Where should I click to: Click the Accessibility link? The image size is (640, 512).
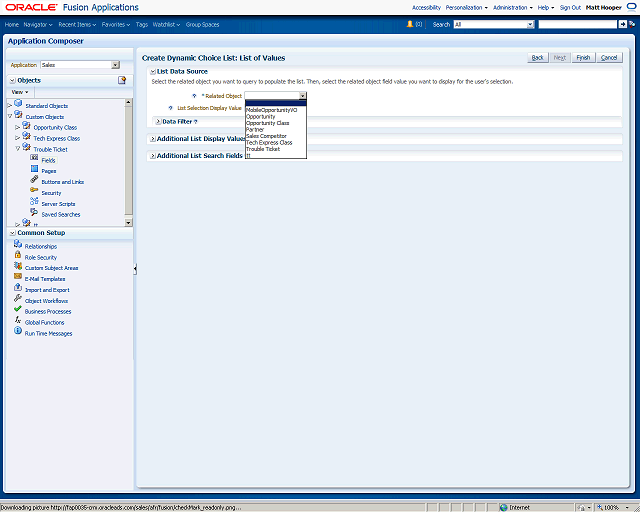426,8
